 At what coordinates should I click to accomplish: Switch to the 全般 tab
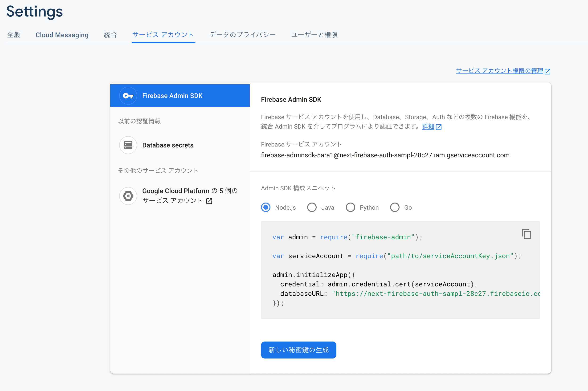coord(14,35)
